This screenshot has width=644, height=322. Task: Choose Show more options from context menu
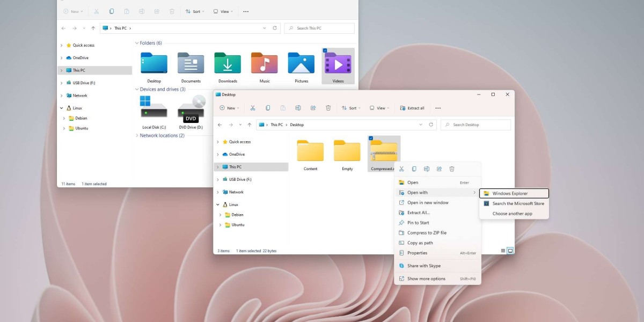[437, 279]
